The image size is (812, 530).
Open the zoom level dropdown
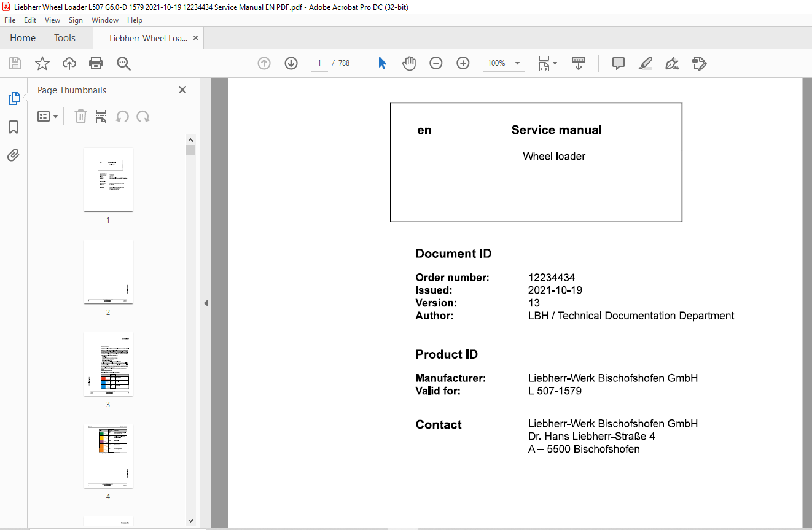click(517, 63)
